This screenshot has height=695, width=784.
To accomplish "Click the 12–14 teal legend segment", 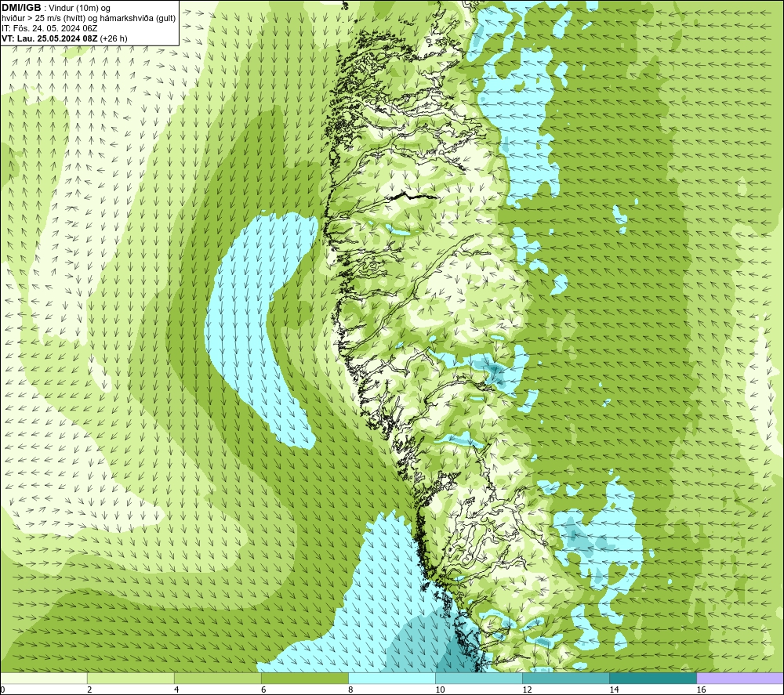I will click(566, 678).
